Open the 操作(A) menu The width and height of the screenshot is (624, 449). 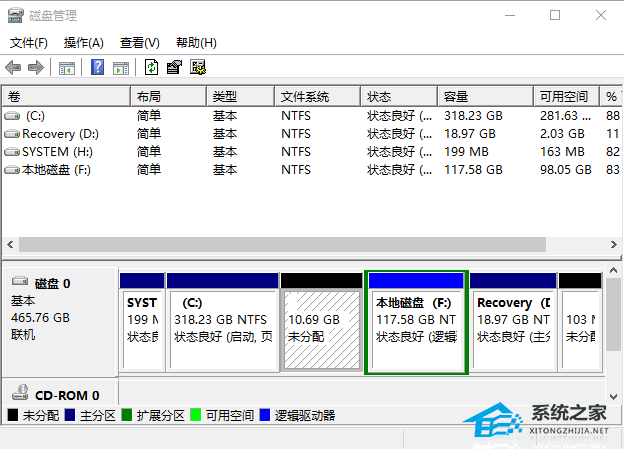[x=83, y=43]
